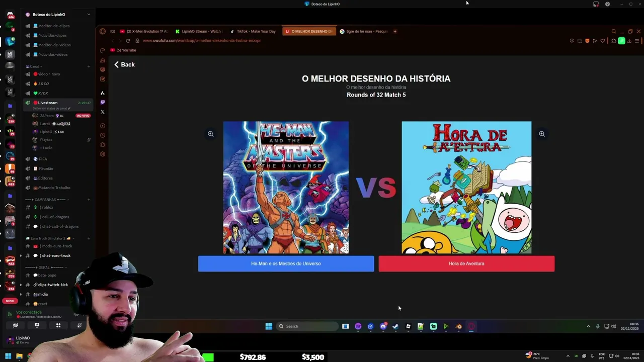Switch to X-Men Evolution browser tab
The image size is (644, 362).
(144, 31)
